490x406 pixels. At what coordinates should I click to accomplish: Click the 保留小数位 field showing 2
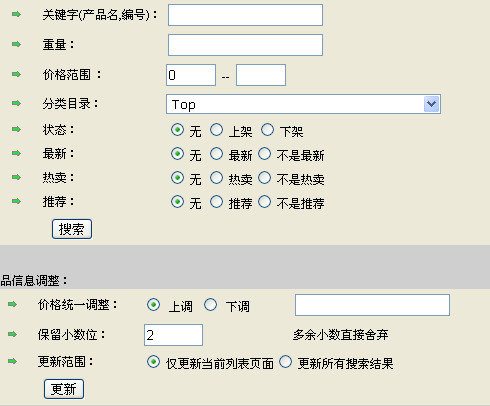click(x=173, y=335)
